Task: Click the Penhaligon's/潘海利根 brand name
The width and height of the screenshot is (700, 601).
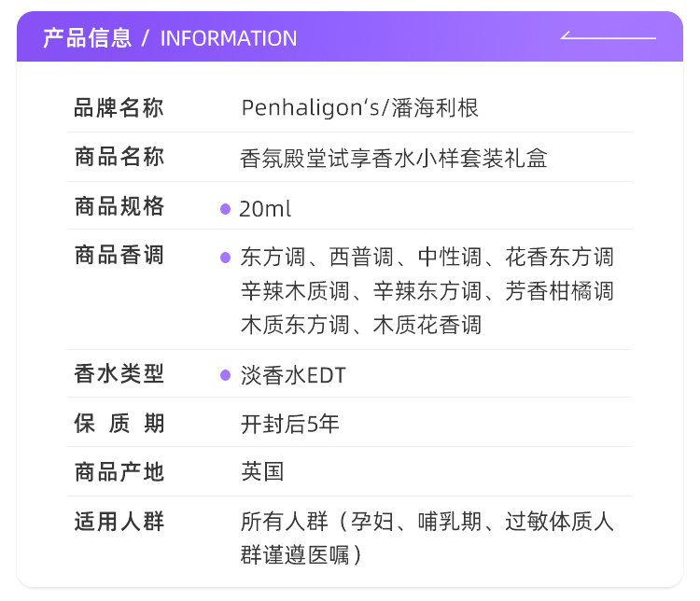Action: [x=359, y=108]
